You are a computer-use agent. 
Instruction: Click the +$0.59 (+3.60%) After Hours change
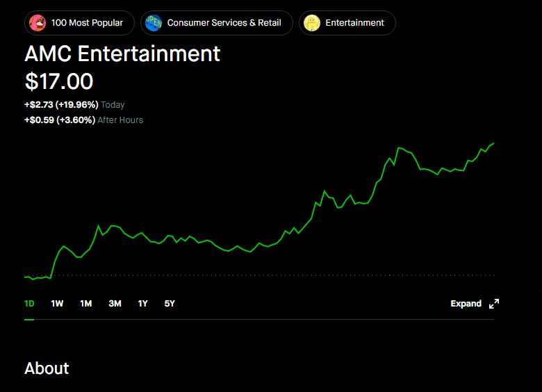click(83, 120)
